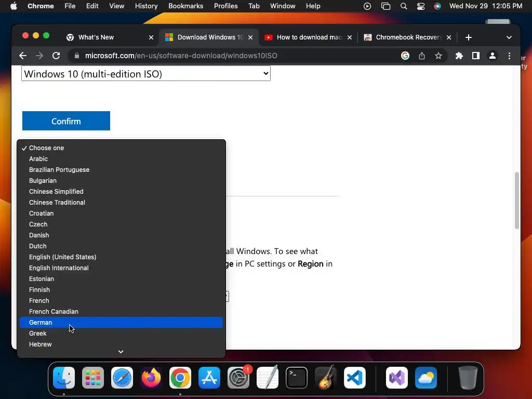Select French Canadian option
Viewport: 532px width, 399px height.
click(121, 312)
